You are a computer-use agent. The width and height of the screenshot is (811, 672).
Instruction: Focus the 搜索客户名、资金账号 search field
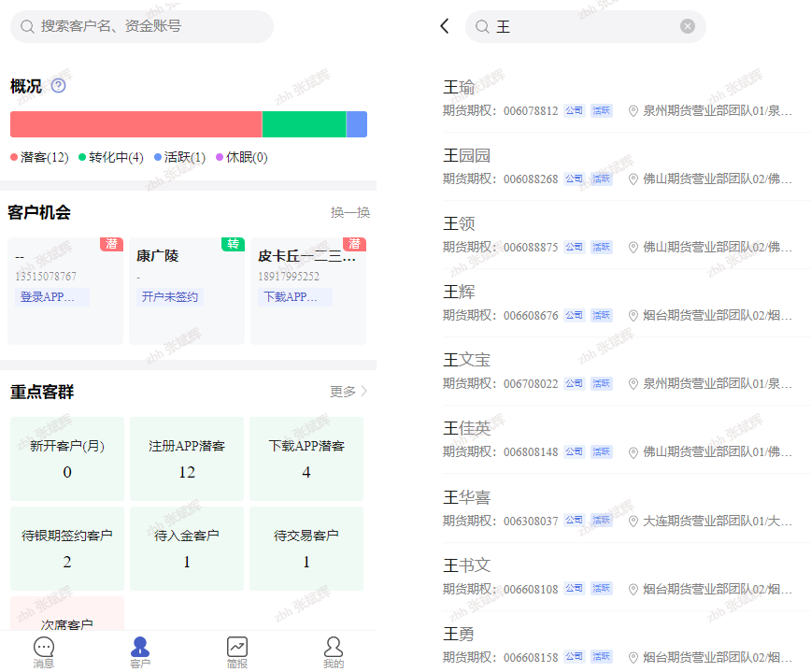142,26
